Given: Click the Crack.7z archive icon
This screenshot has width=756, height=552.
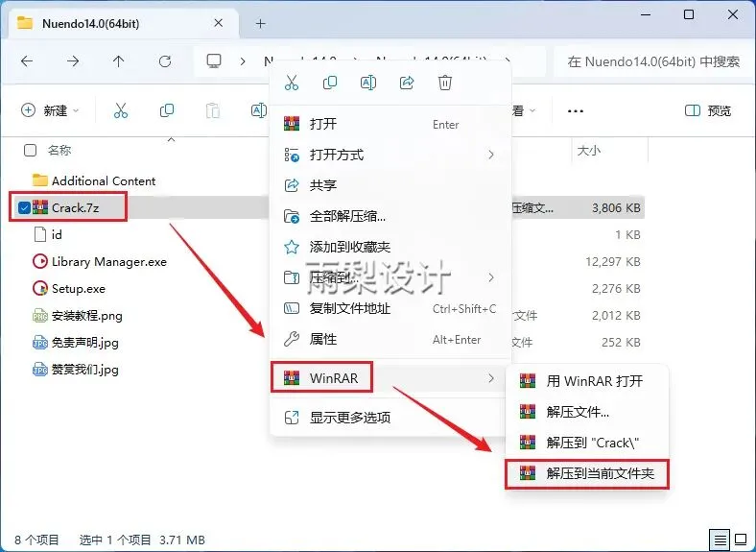Looking at the screenshot, I should [x=40, y=207].
